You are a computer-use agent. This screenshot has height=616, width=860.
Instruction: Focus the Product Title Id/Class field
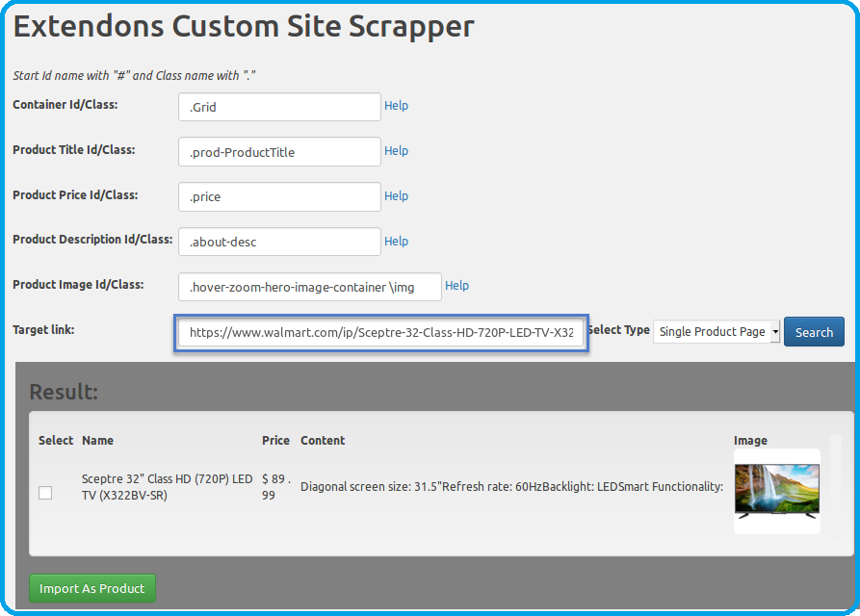[x=279, y=152]
